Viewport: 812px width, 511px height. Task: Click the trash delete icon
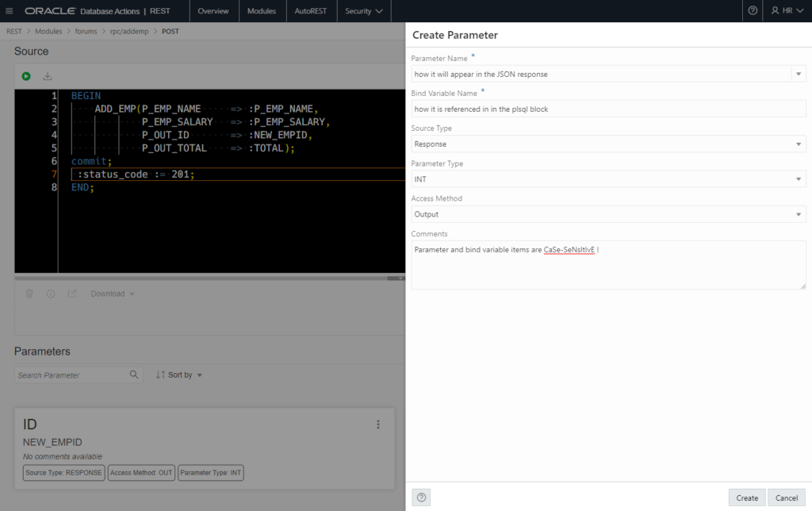(29, 294)
